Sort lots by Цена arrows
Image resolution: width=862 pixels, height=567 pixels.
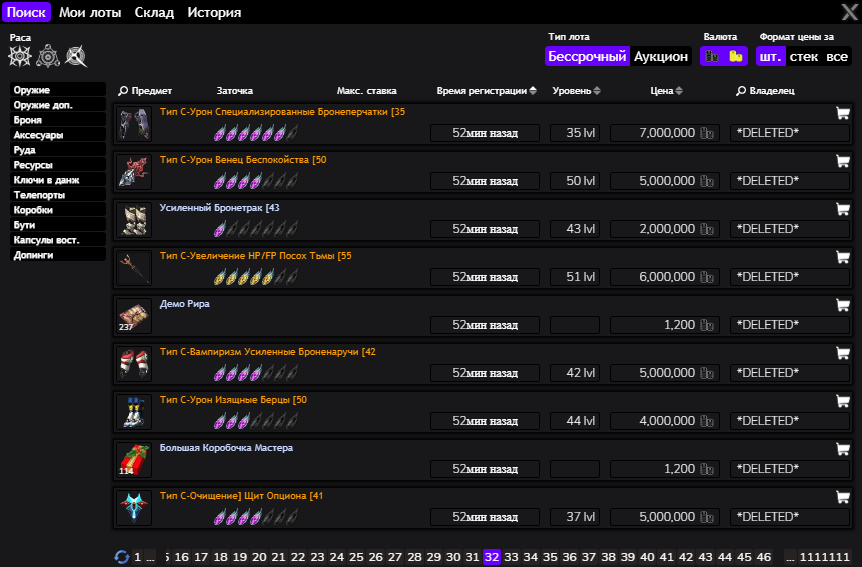coord(679,91)
